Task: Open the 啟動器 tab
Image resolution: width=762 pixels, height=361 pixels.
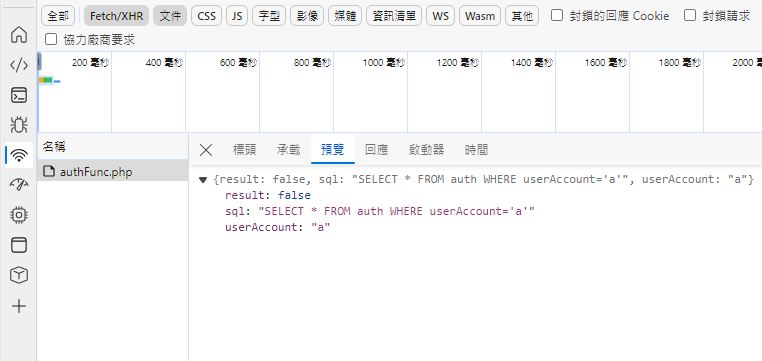Action: (x=426, y=150)
